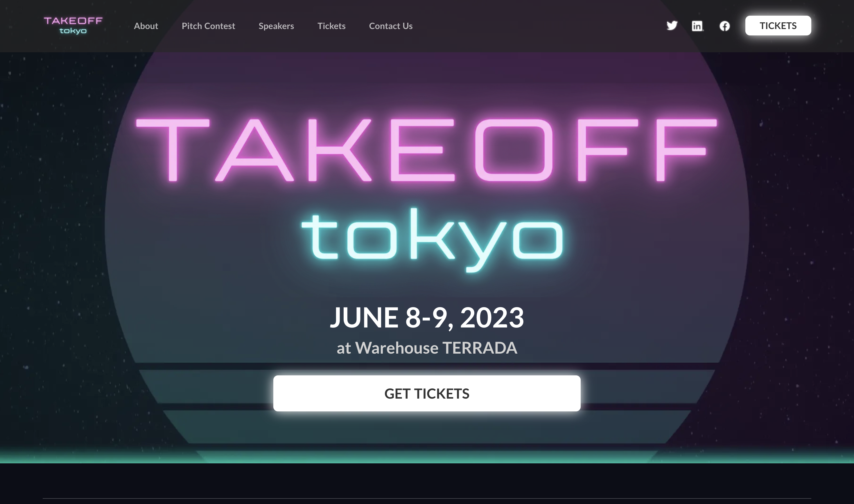Select Tickets in the navigation menu
The image size is (854, 504).
[x=331, y=26]
